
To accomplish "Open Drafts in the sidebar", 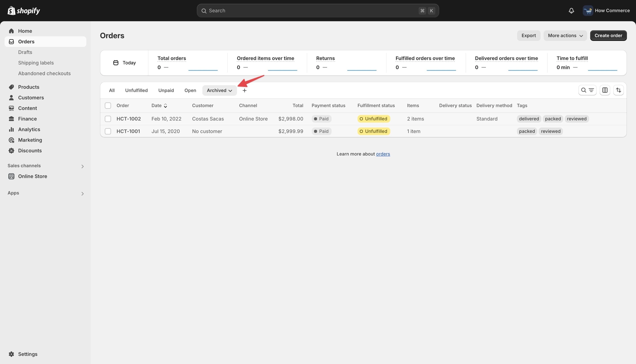I will [25, 52].
